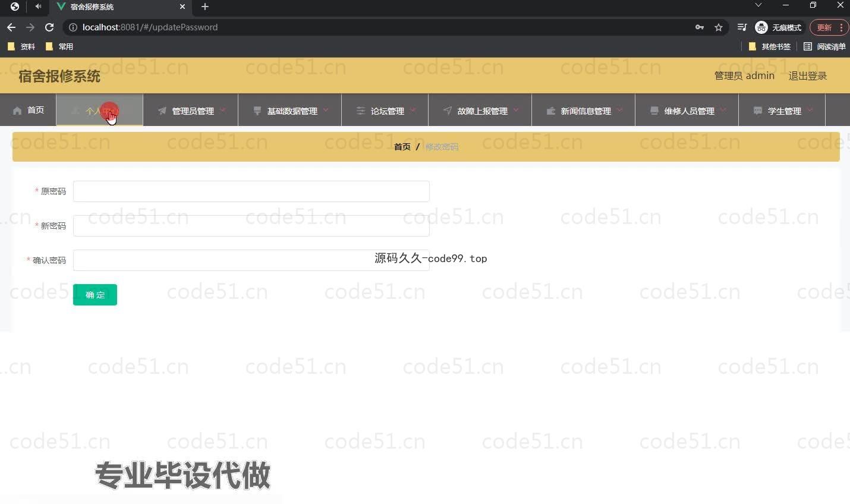Open the 基础数据管理 menu
The image size is (850, 504).
click(289, 110)
